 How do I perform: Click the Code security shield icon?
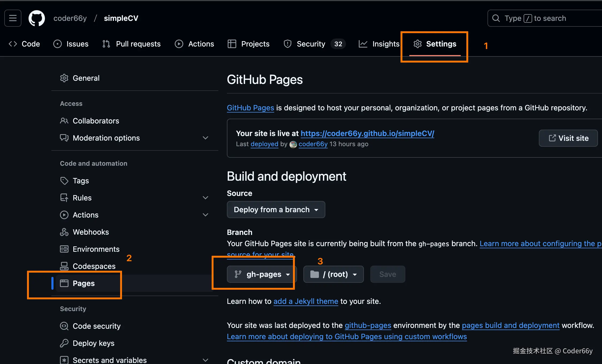pyautogui.click(x=64, y=326)
